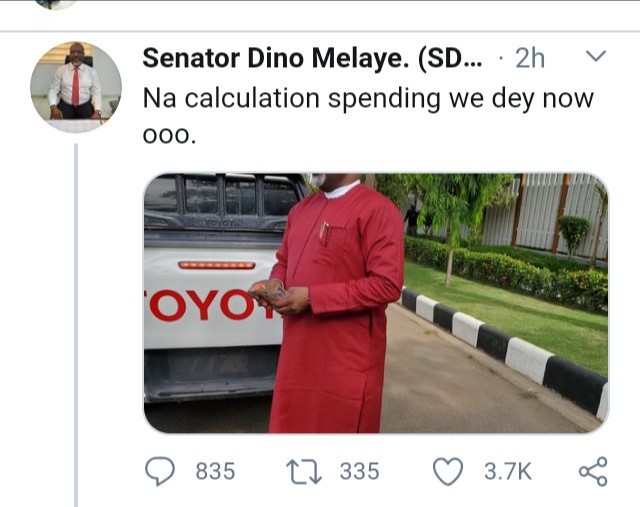
Task: Tap the truncated '(SD...' name portion
Action: (450, 59)
